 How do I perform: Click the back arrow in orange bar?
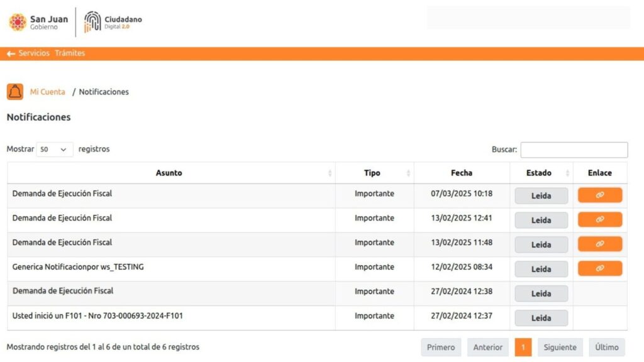(x=11, y=53)
